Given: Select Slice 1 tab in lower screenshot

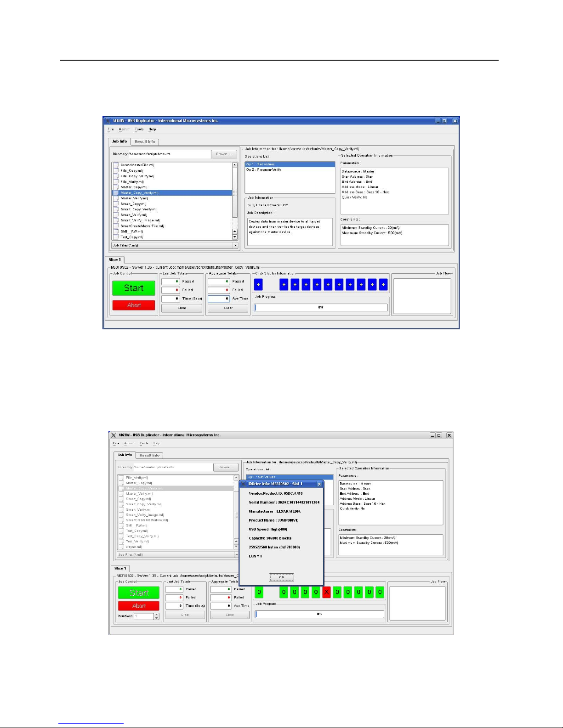Looking at the screenshot, I should tap(120, 568).
